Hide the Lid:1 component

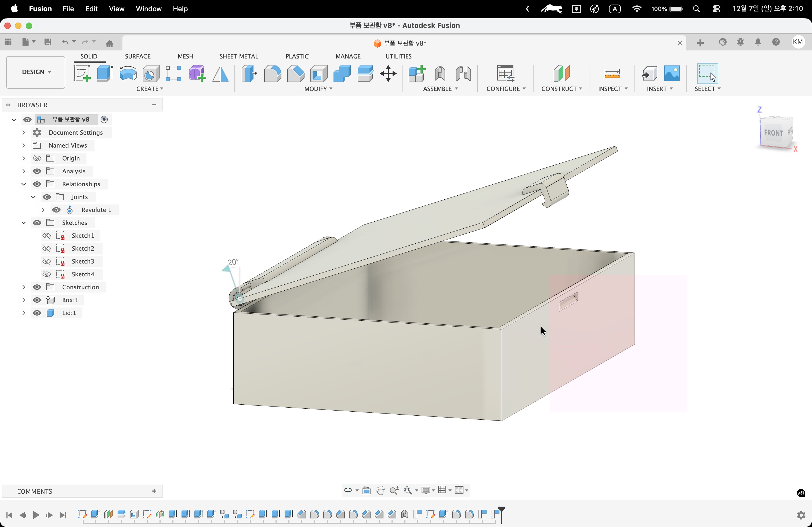tap(37, 313)
